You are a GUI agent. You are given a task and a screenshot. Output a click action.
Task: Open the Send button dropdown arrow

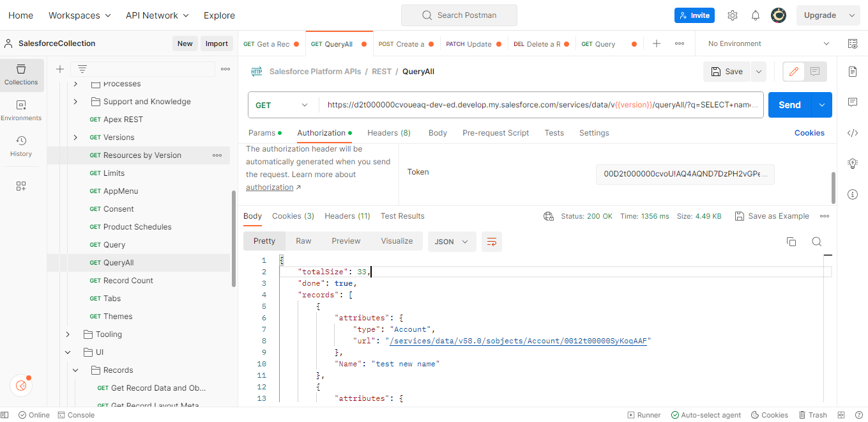tap(821, 105)
